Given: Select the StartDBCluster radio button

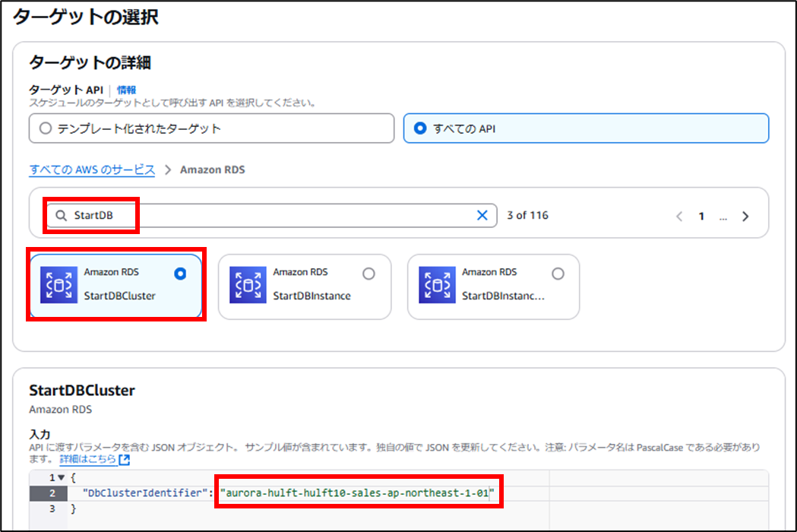Looking at the screenshot, I should click(180, 274).
